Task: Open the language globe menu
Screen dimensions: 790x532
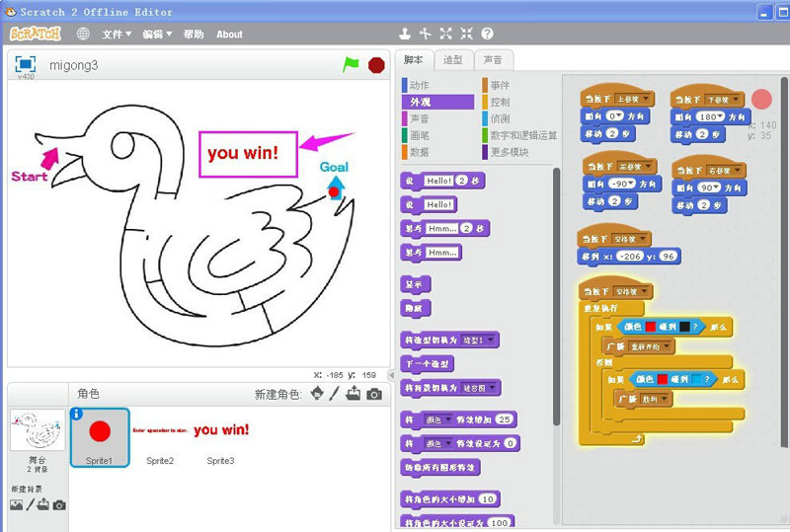Action: [x=83, y=34]
